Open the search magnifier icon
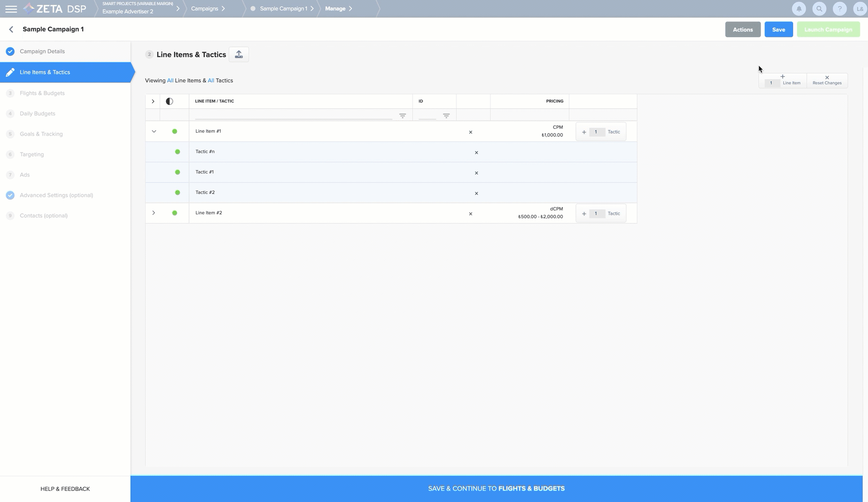The image size is (868, 502). pyautogui.click(x=819, y=9)
